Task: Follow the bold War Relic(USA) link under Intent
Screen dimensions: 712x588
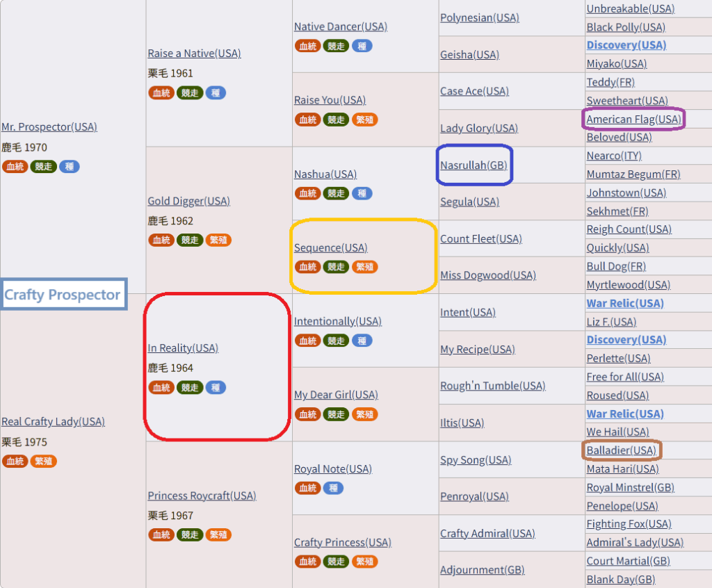Action: pos(624,304)
